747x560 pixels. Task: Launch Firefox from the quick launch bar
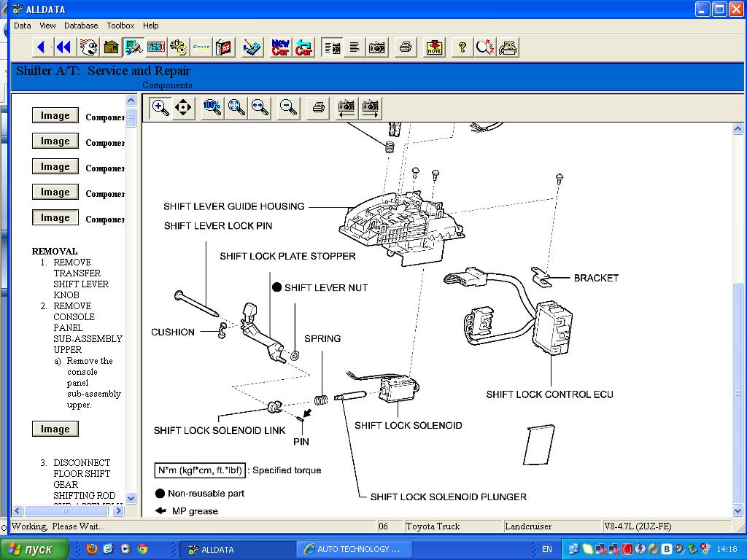[x=92, y=549]
